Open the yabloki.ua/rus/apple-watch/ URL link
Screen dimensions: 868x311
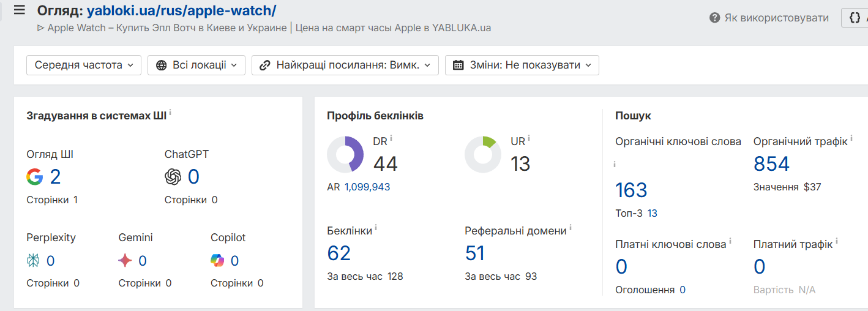[x=181, y=10]
